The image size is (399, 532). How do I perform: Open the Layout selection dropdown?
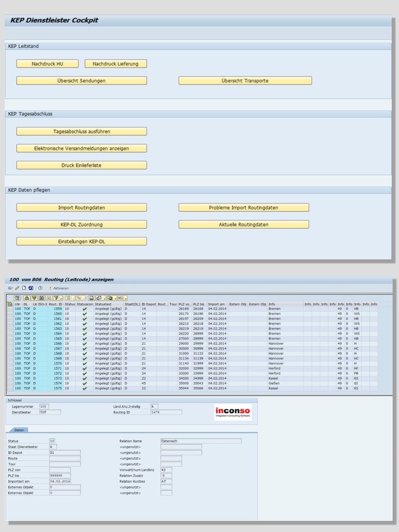122,298
